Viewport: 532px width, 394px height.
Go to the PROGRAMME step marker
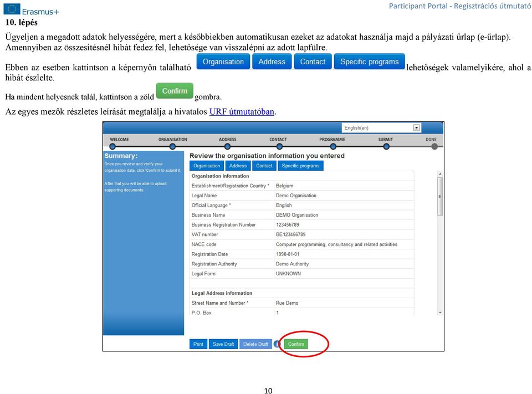pyautogui.click(x=333, y=147)
